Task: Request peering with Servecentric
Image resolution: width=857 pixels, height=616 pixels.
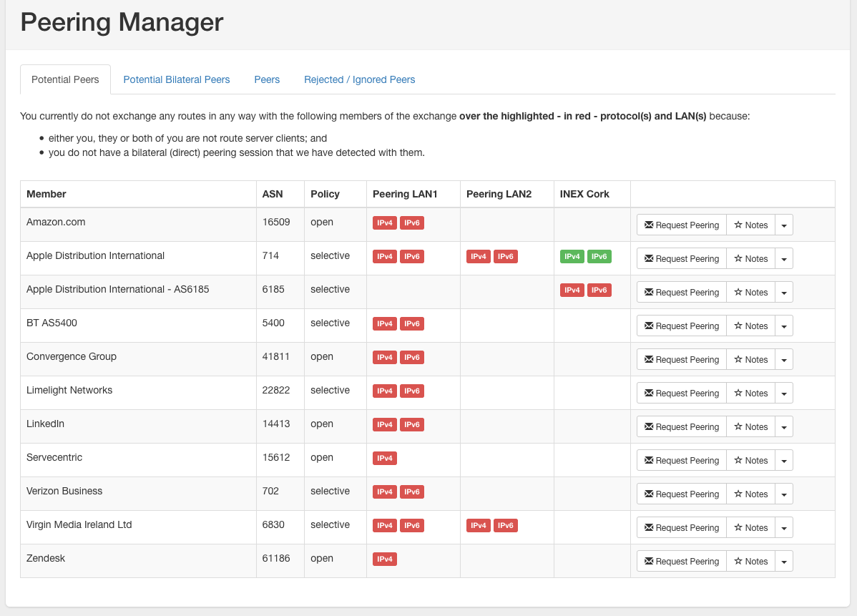Action: click(x=682, y=460)
